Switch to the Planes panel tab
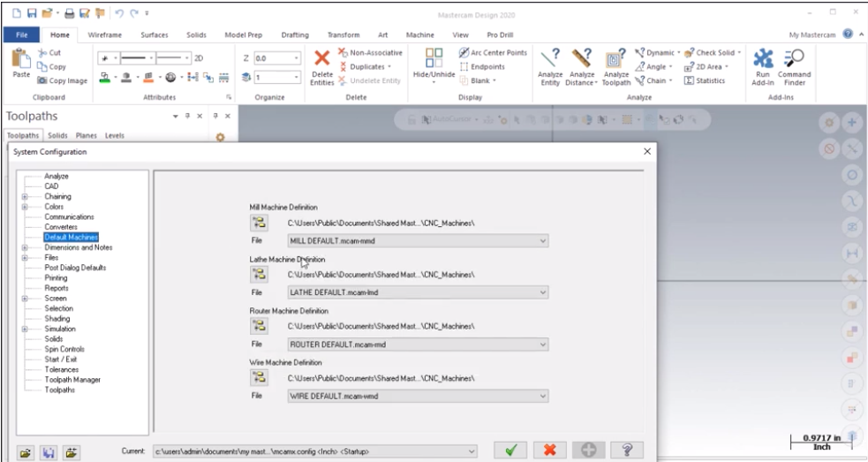This screenshot has width=868, height=462. click(x=86, y=135)
